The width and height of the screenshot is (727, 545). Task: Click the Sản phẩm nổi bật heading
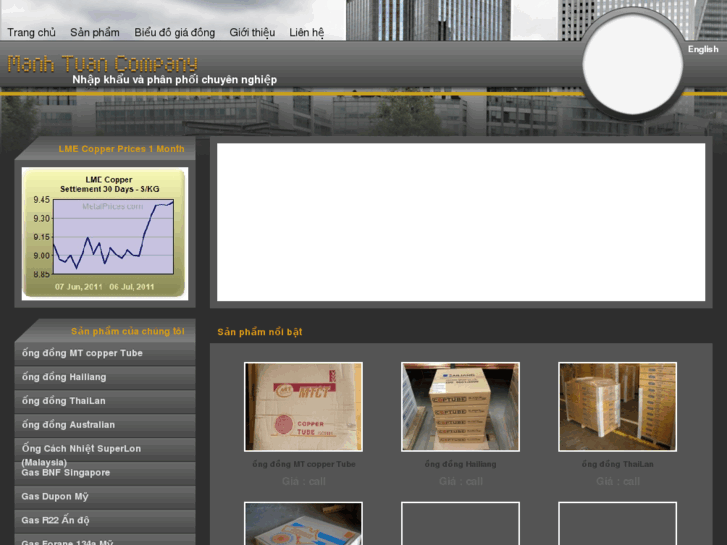(260, 332)
